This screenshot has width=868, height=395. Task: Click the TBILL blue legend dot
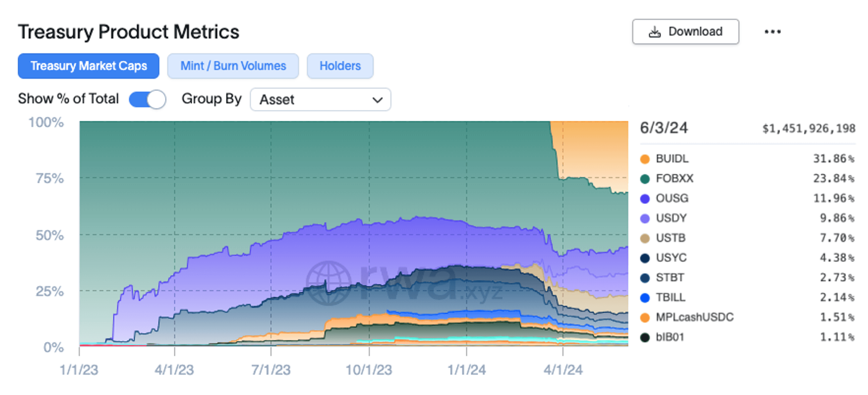tap(645, 298)
